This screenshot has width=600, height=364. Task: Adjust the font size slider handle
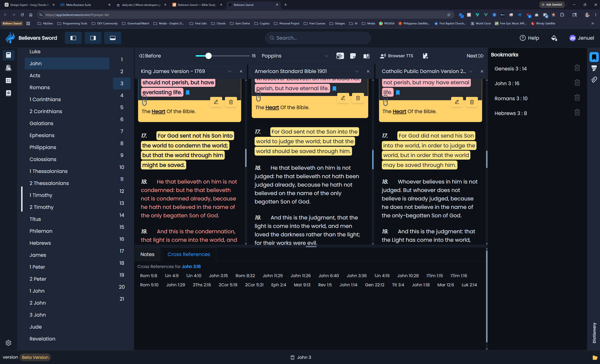click(209, 56)
